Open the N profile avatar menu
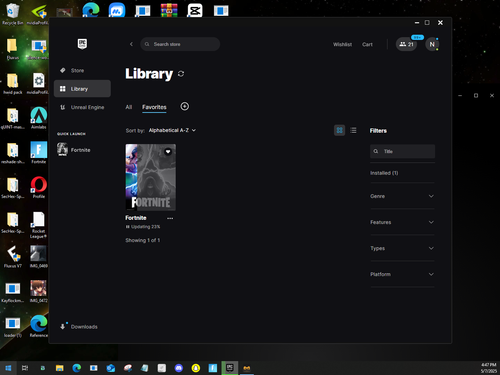The height and width of the screenshot is (375, 500). [x=432, y=44]
